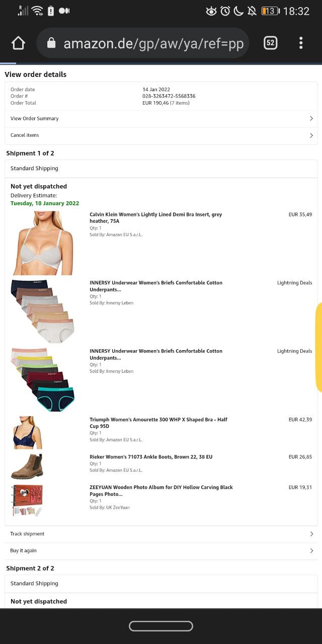
Task: Open the tab switcher showing 52 tabs
Action: (270, 43)
